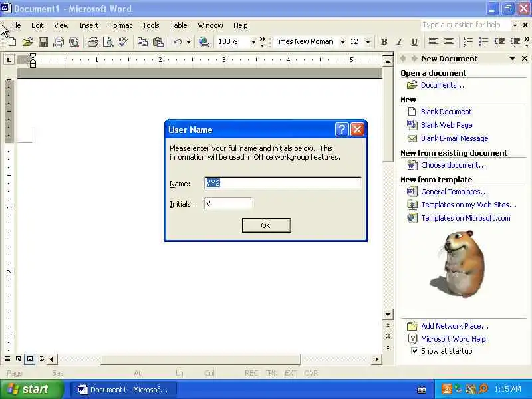Open General Templates link
The width and height of the screenshot is (532, 399).
click(454, 192)
